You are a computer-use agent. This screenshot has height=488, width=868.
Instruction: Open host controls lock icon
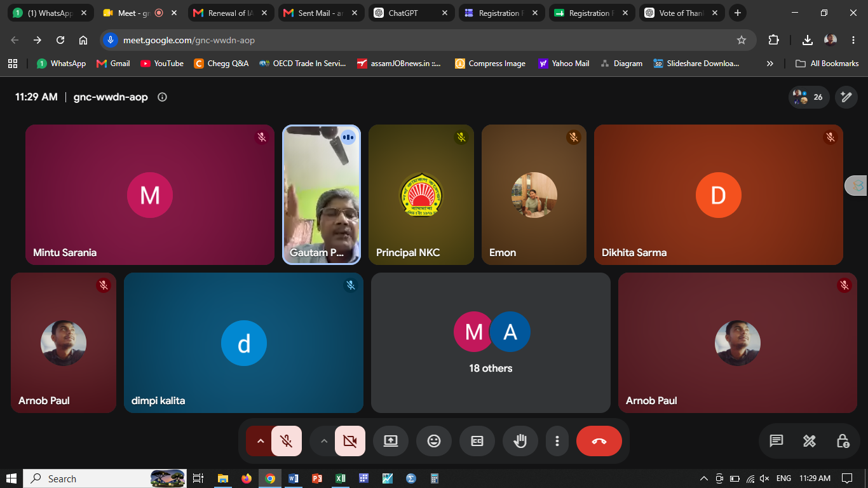843,441
